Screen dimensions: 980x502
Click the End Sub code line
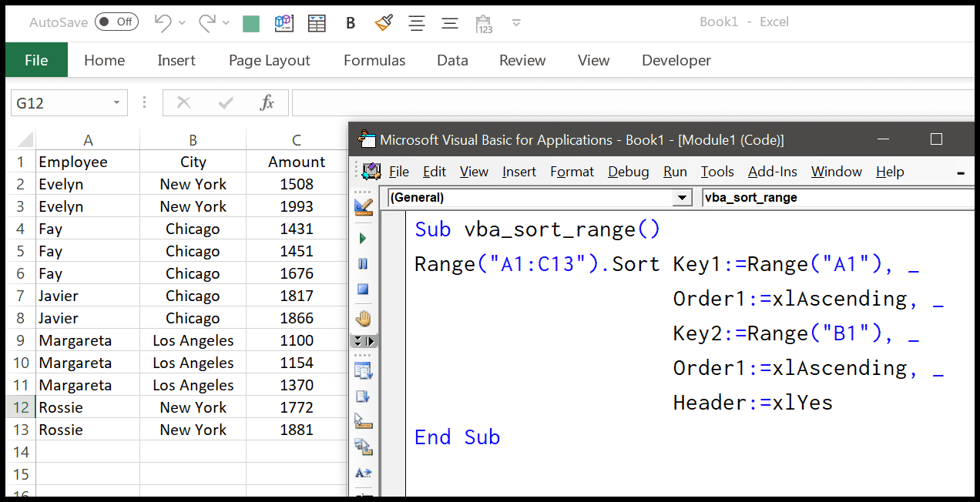458,437
